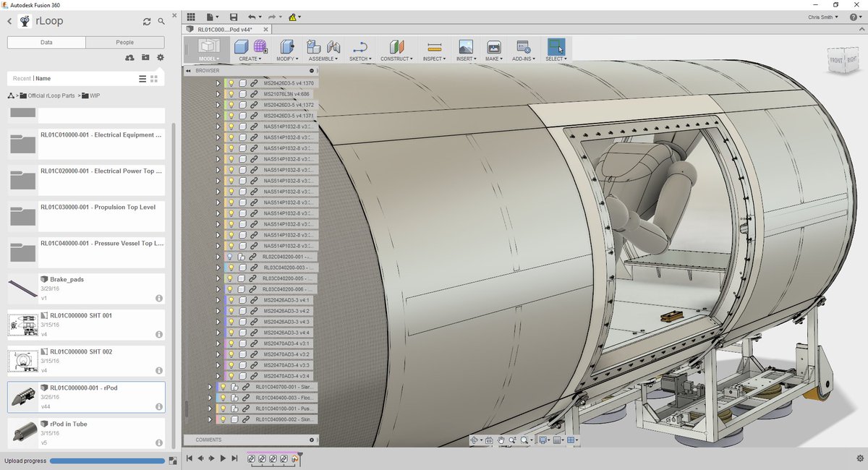Switch to list view in data panel

[142, 78]
